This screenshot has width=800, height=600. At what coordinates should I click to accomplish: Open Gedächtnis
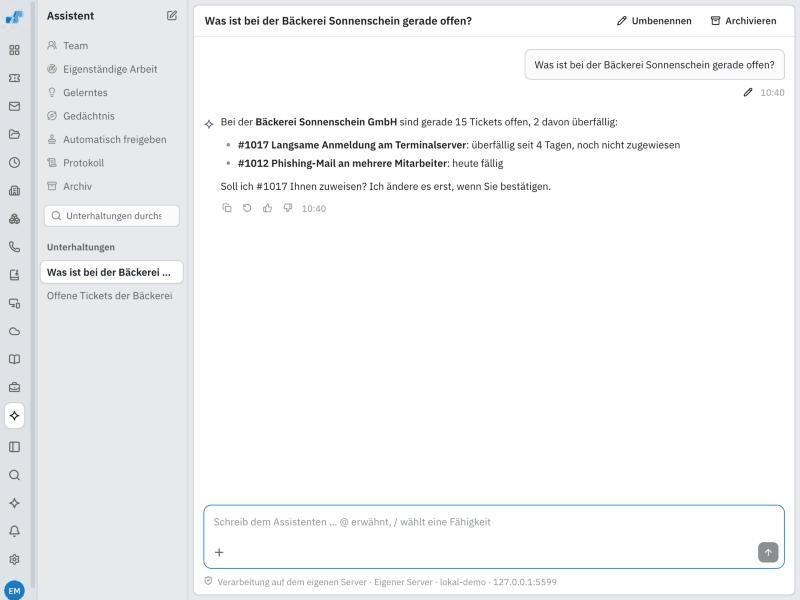(x=112, y=116)
